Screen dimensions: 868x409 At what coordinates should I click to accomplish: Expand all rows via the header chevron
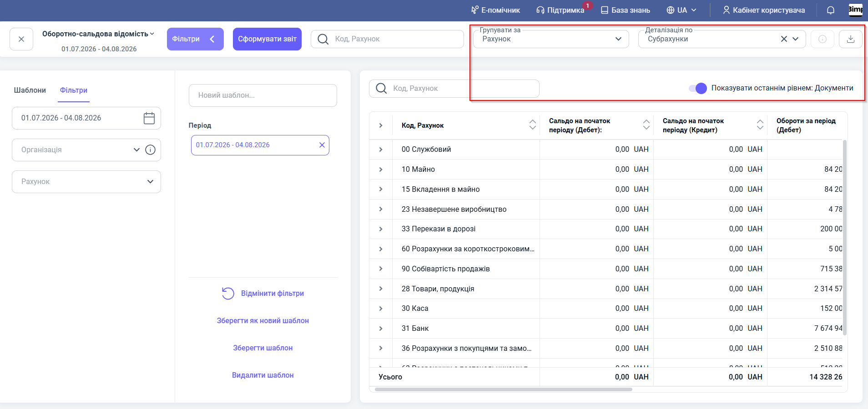click(x=381, y=125)
